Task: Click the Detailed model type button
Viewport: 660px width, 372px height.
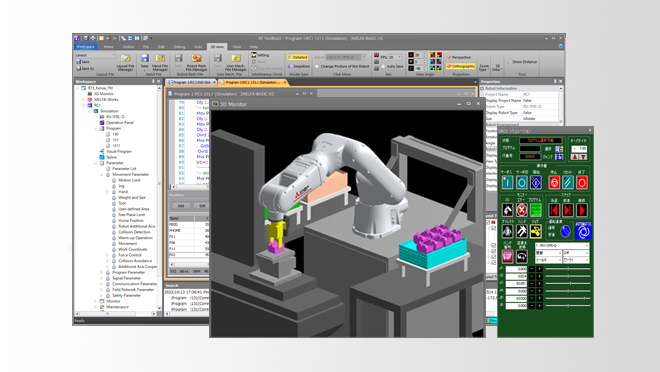Action: (x=298, y=57)
